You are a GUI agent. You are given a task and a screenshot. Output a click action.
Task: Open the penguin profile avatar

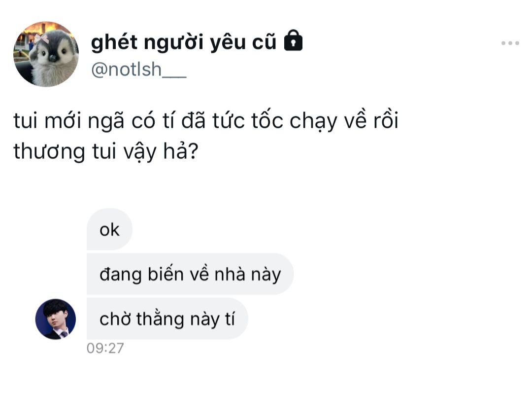(46, 54)
